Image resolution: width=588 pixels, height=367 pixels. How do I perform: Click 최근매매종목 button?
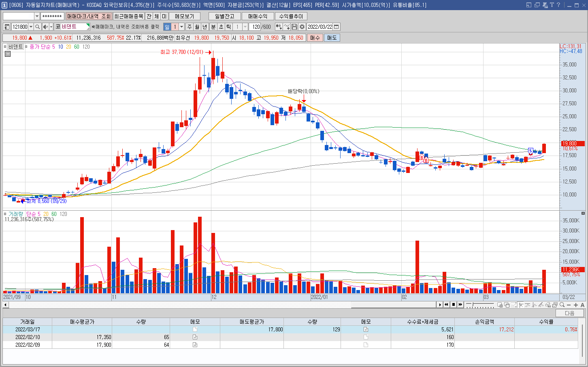point(128,16)
